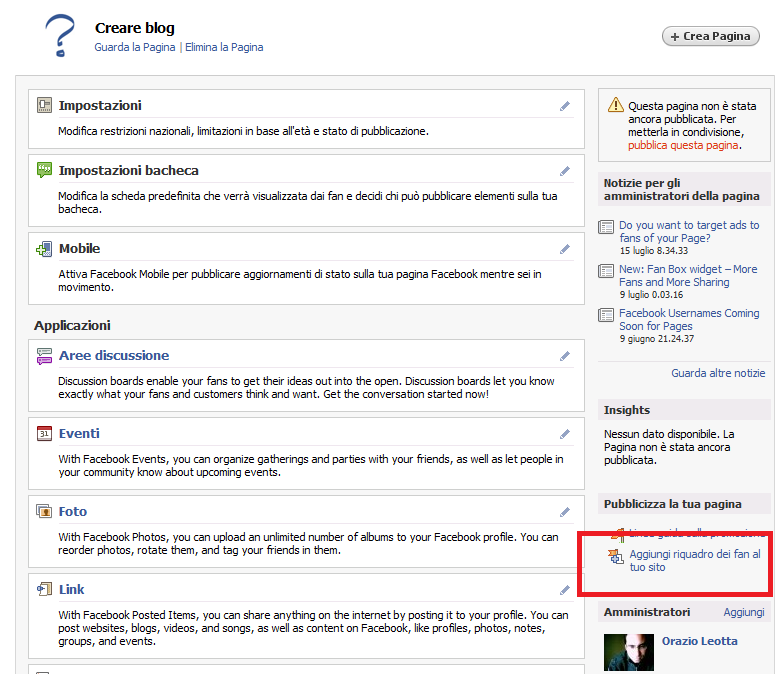The width and height of the screenshot is (784, 674).
Task: Open 'Facebook Usernames Coming Soon' link
Action: pos(689,320)
